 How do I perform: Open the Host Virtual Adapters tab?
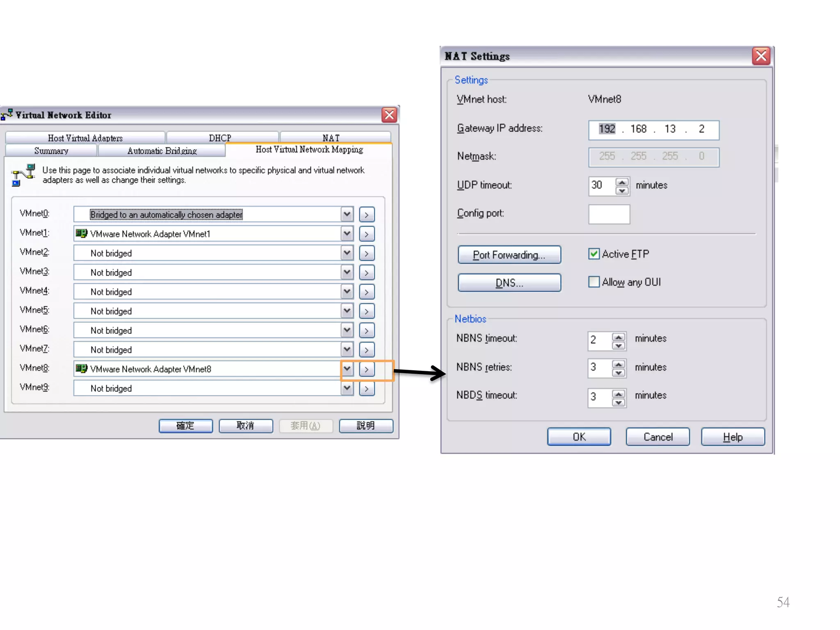(85, 137)
